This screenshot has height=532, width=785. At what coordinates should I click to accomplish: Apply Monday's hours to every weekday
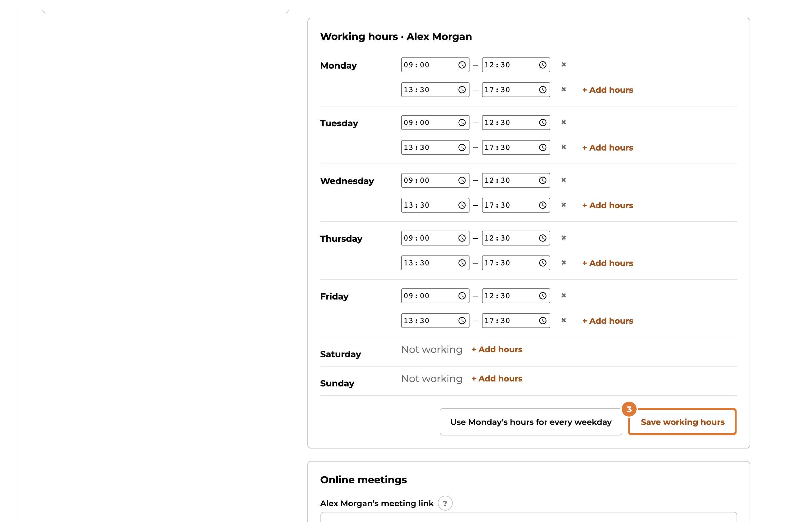point(531,422)
